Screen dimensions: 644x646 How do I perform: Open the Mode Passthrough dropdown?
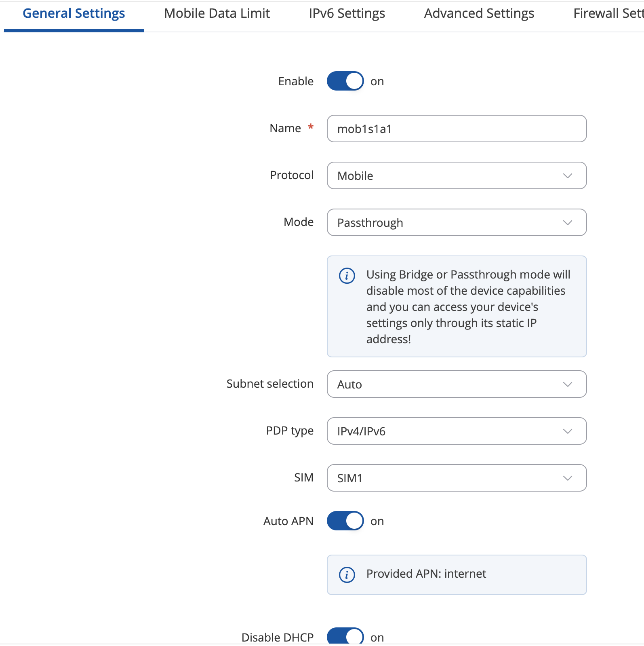pyautogui.click(x=457, y=222)
